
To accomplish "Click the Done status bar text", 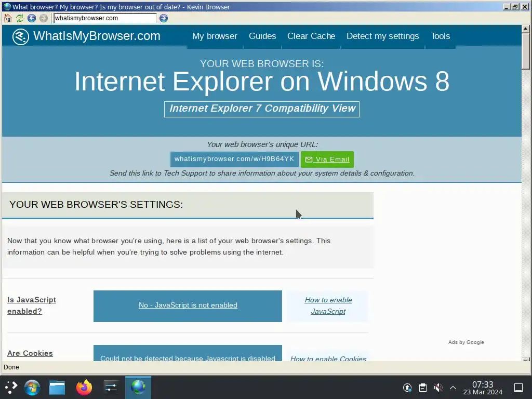I will [11, 367].
